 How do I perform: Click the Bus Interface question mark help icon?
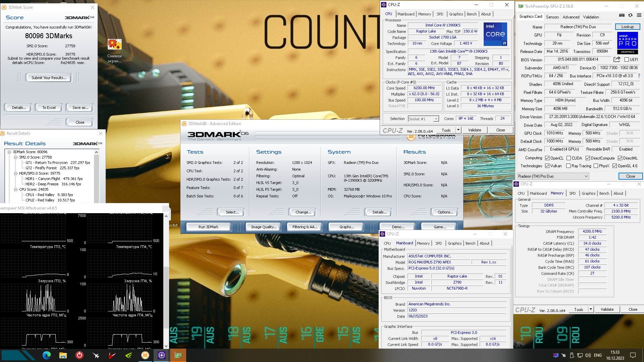[639, 76]
